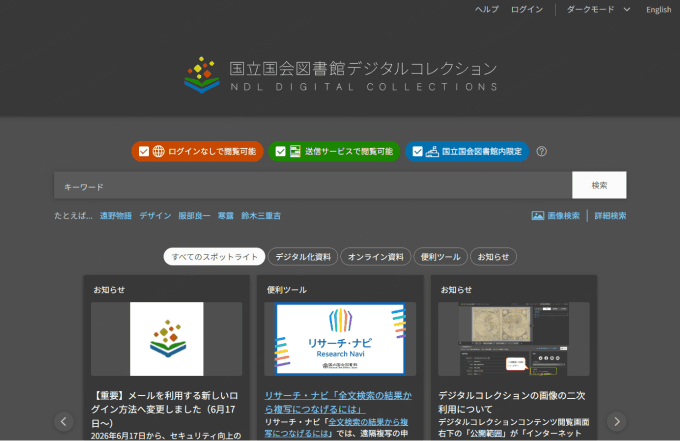680x441 pixels.
Task: Click the document icon in green filter
Action: point(295,151)
